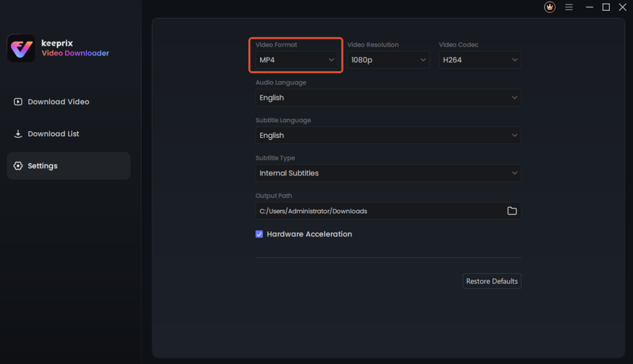Image resolution: width=633 pixels, height=364 pixels.
Task: Open the hamburger menu
Action: pyautogui.click(x=569, y=7)
